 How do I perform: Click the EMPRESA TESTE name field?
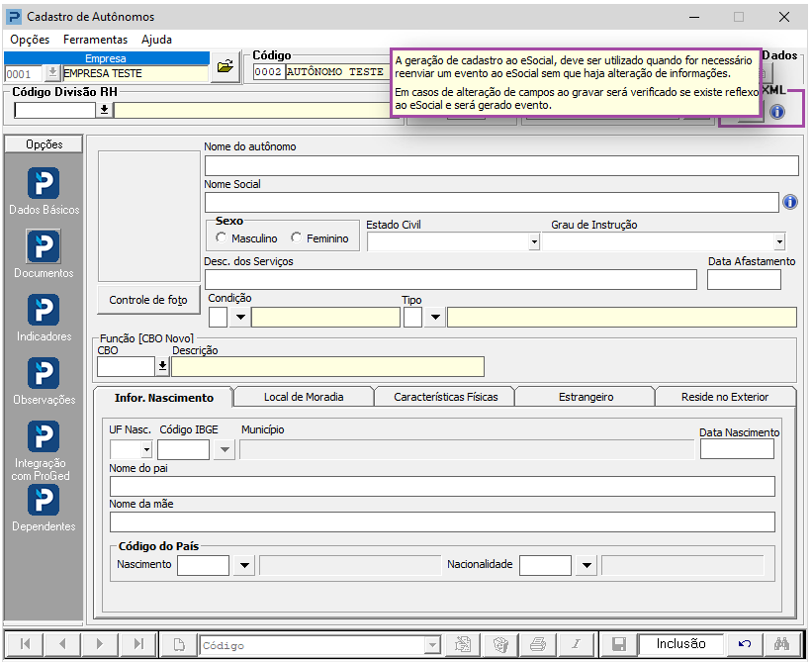point(135,73)
